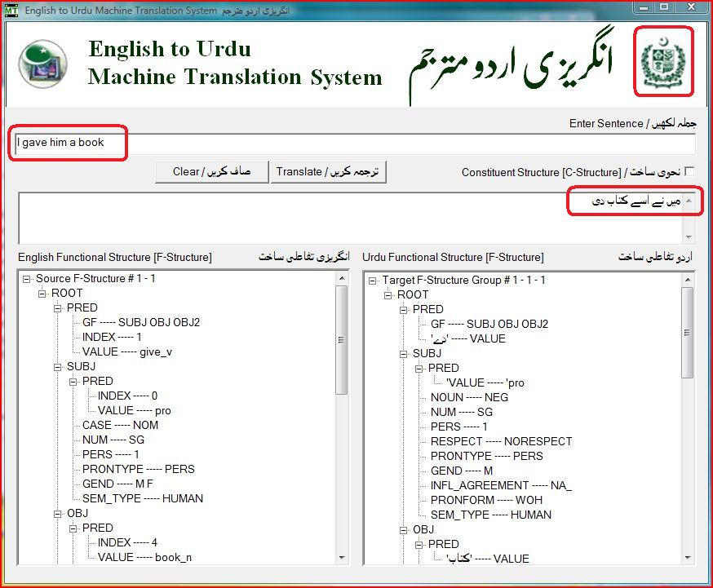Click the Pakistan government emblem image

click(x=664, y=62)
